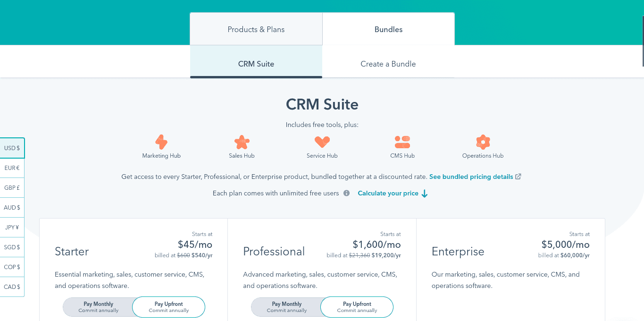Choose Pay Monthly for the Professional plan

tap(287, 307)
